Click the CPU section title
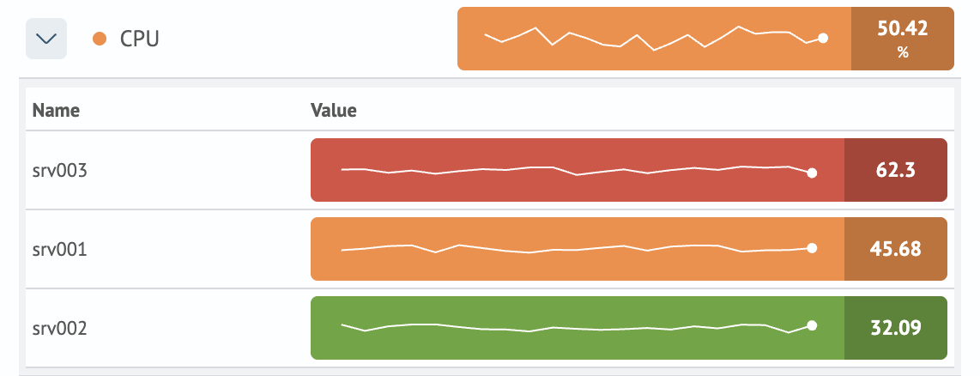 tap(139, 39)
